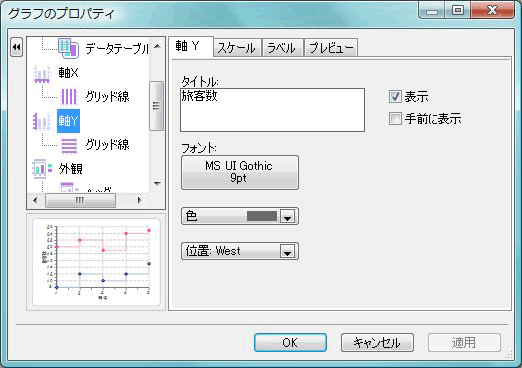Open the 色 color dropdown

click(287, 216)
